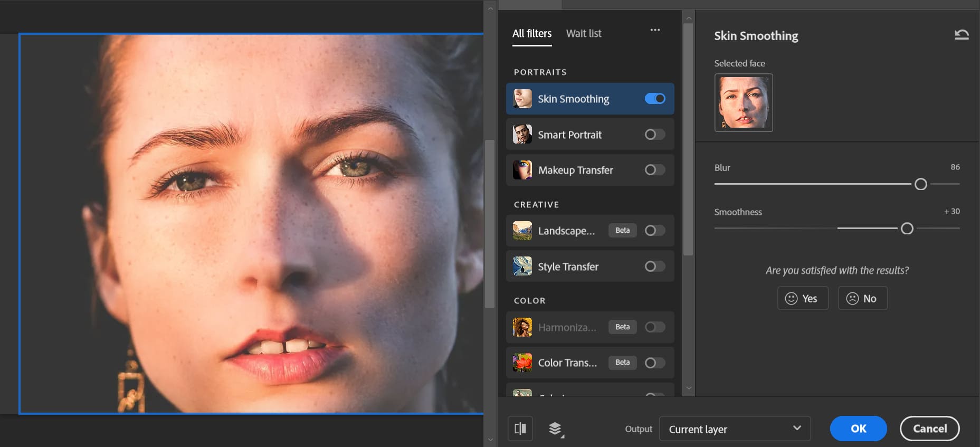Click the Style Transfer filter thumbnail icon

click(522, 267)
